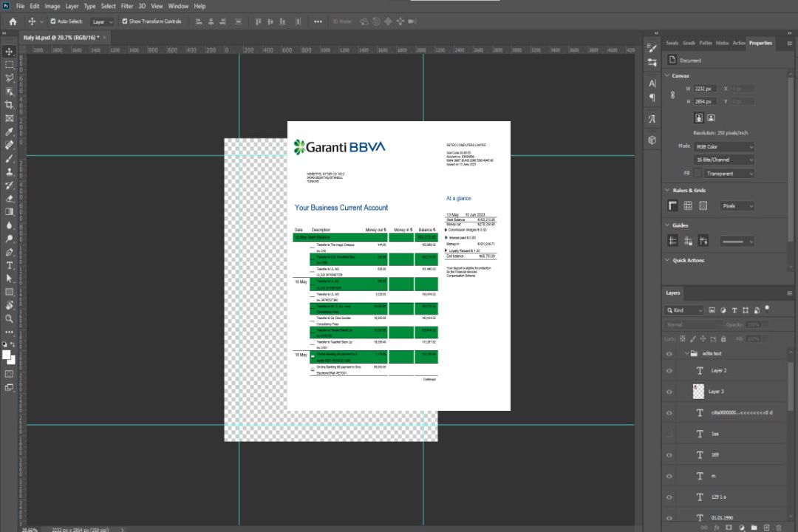The height and width of the screenshot is (532, 798).
Task: Select the Frame tool
Action: click(x=9, y=118)
